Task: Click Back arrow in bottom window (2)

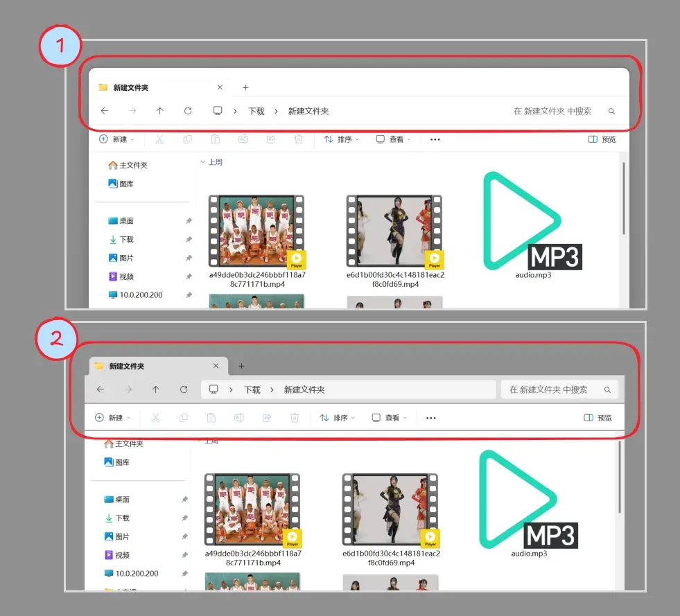Action: click(101, 389)
